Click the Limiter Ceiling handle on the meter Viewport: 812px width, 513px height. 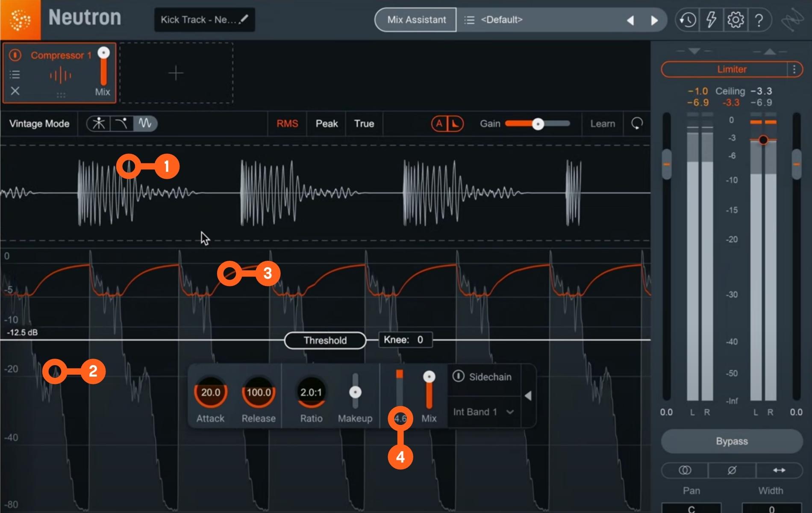[x=763, y=140]
